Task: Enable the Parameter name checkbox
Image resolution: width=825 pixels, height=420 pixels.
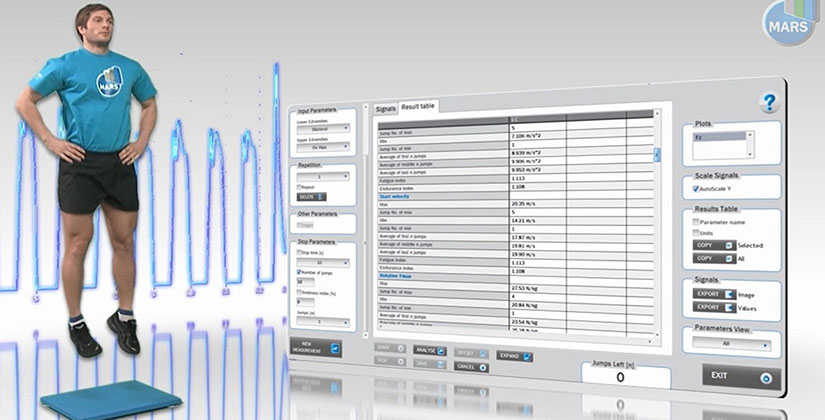Action: coord(698,221)
